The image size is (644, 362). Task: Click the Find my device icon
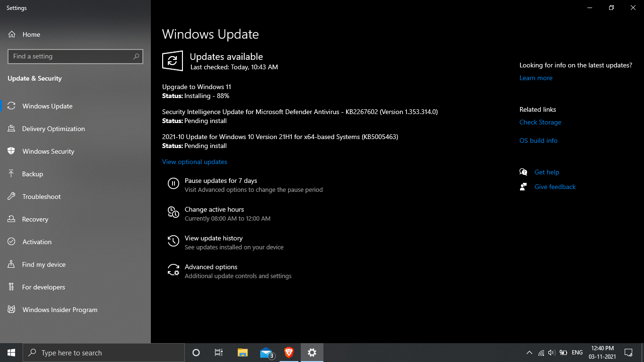(12, 264)
